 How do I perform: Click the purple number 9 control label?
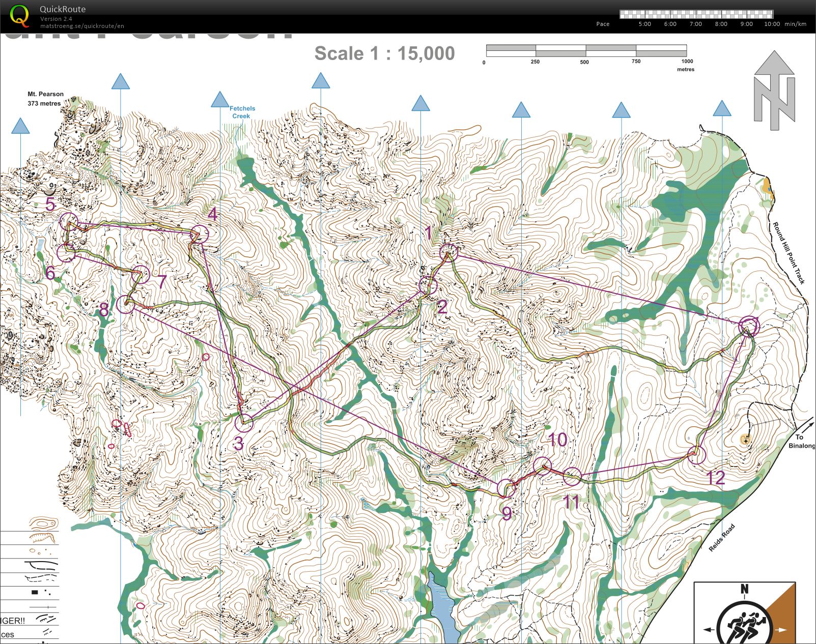click(507, 513)
